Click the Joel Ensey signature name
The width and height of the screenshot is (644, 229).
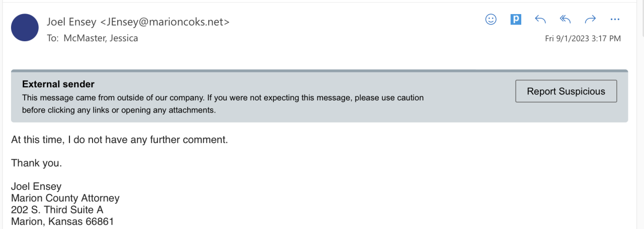click(36, 186)
